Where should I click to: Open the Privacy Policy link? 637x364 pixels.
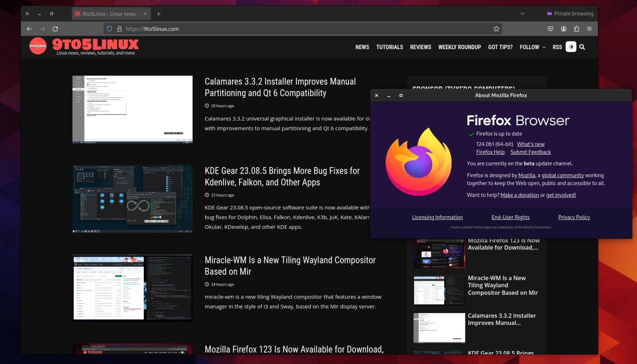[x=574, y=217]
